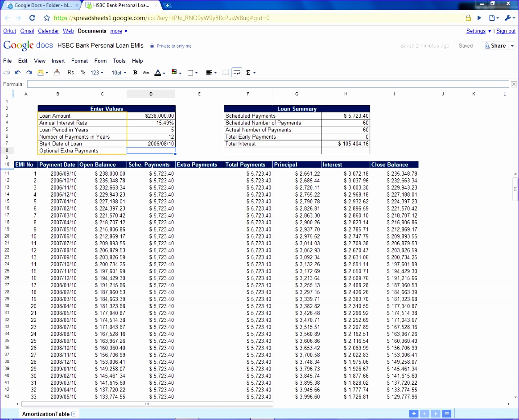This screenshot has width=519, height=420.
Task: Open a new browser tab
Action: (167, 5)
